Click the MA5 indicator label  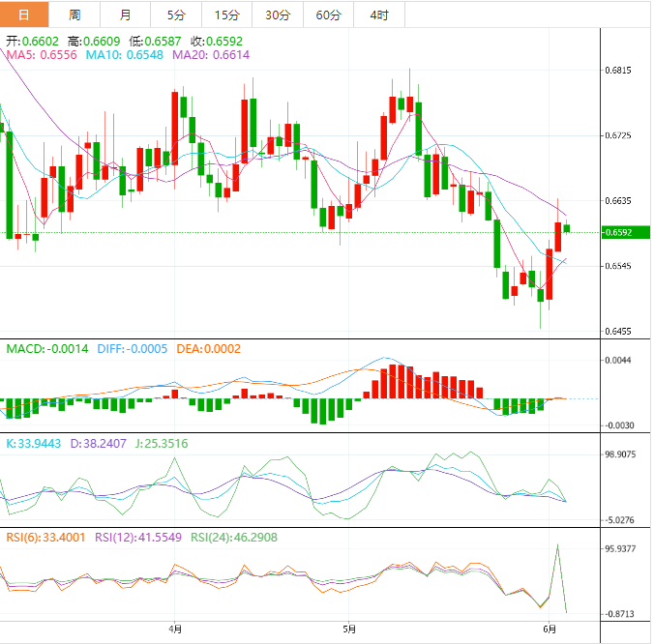click(x=41, y=56)
